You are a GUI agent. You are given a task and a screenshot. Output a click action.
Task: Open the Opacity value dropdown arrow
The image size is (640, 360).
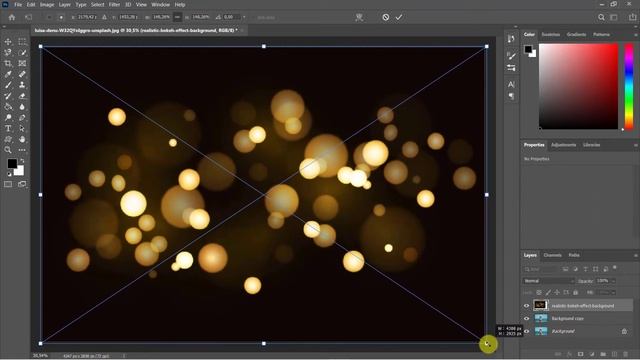pos(613,281)
